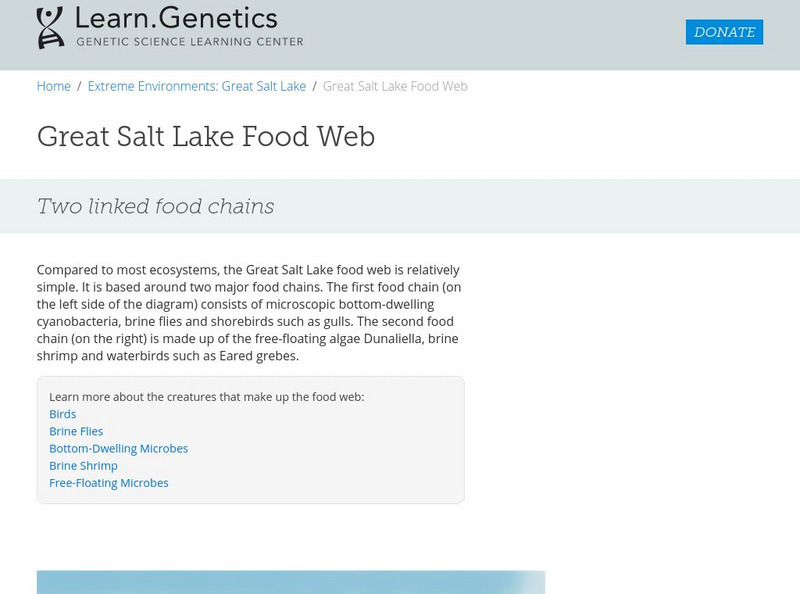800x594 pixels.
Task: Open the Bottom-Dwelling Microbes link
Action: click(x=118, y=448)
